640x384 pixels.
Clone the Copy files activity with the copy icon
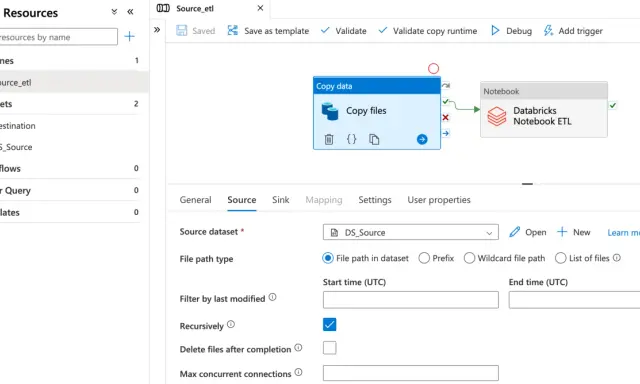(x=374, y=139)
